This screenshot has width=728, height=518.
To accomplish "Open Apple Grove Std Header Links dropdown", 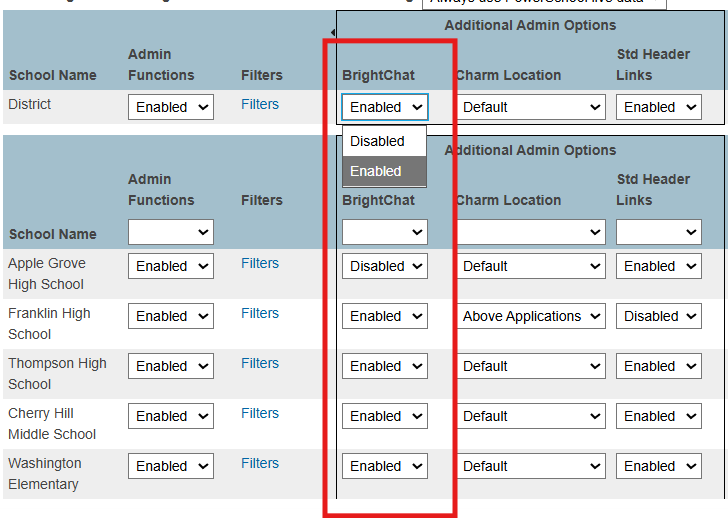I will [x=659, y=266].
